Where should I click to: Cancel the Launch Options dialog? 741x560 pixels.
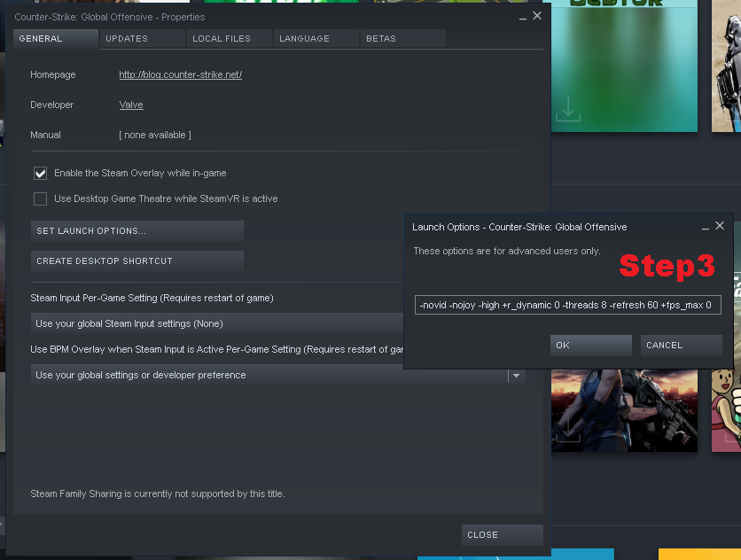tap(681, 346)
